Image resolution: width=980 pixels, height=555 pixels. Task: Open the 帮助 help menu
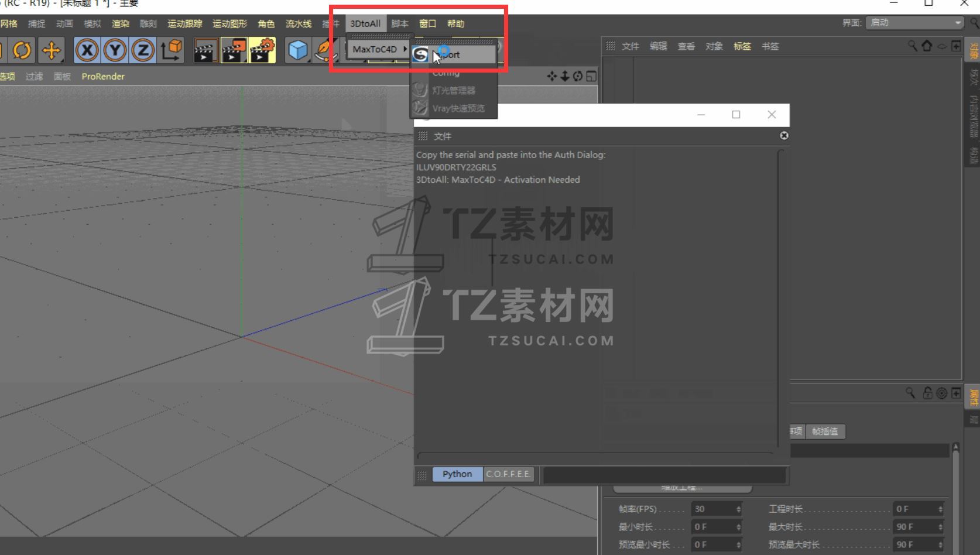click(x=455, y=23)
